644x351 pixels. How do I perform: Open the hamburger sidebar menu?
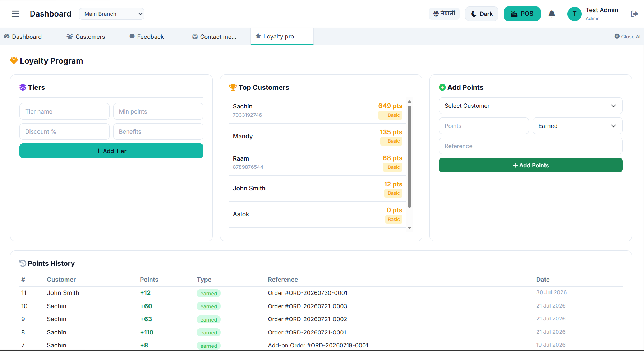click(15, 14)
